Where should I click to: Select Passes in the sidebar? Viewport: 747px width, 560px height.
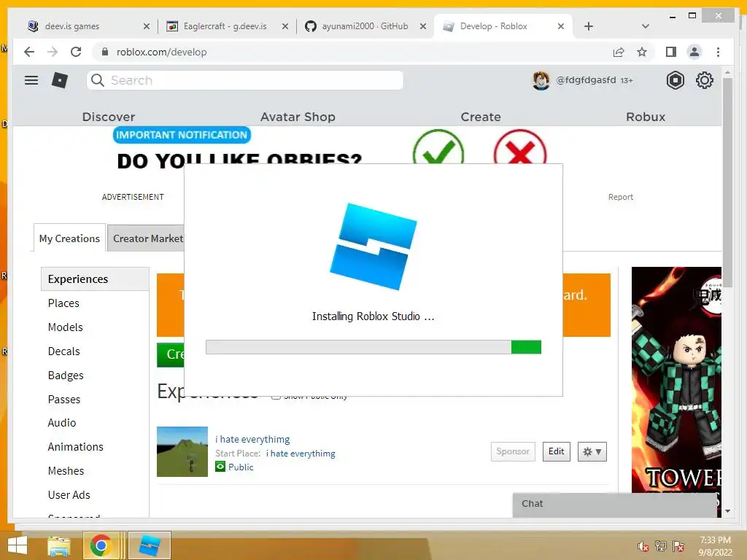coord(64,400)
